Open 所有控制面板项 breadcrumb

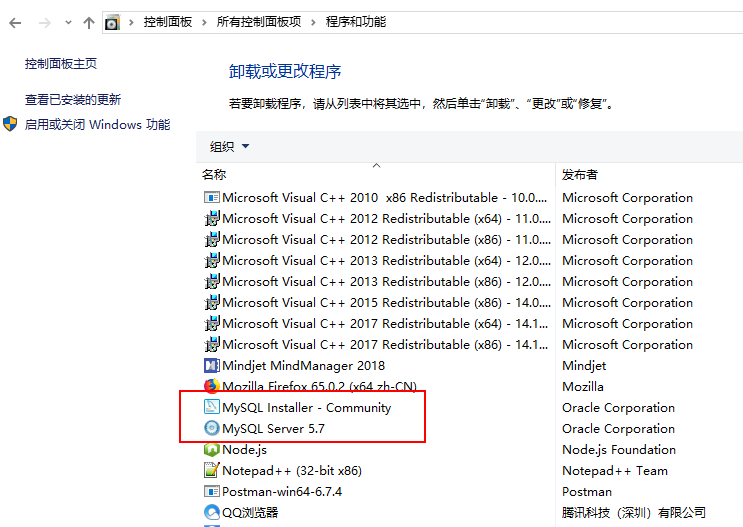pyautogui.click(x=259, y=22)
